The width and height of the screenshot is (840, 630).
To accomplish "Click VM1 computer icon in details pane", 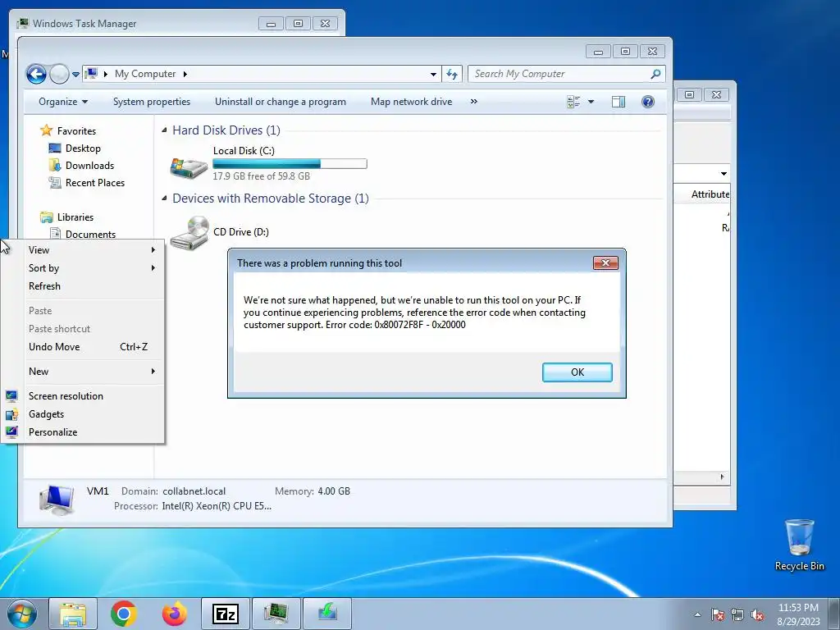I will 57,499.
